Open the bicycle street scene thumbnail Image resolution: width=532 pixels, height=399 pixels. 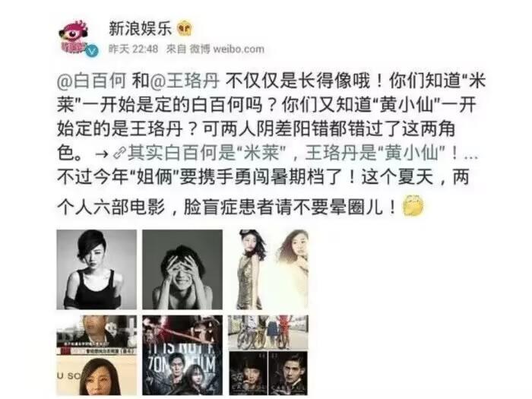268,333
